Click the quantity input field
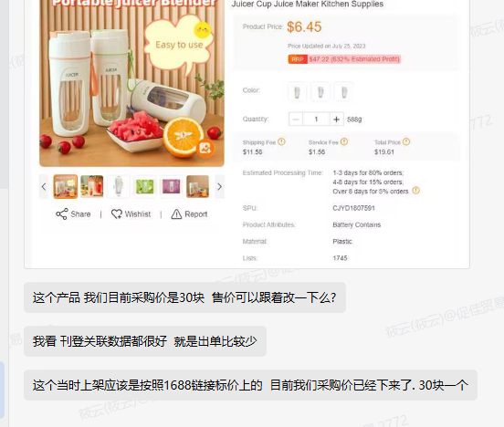504x427 pixels. [316, 120]
